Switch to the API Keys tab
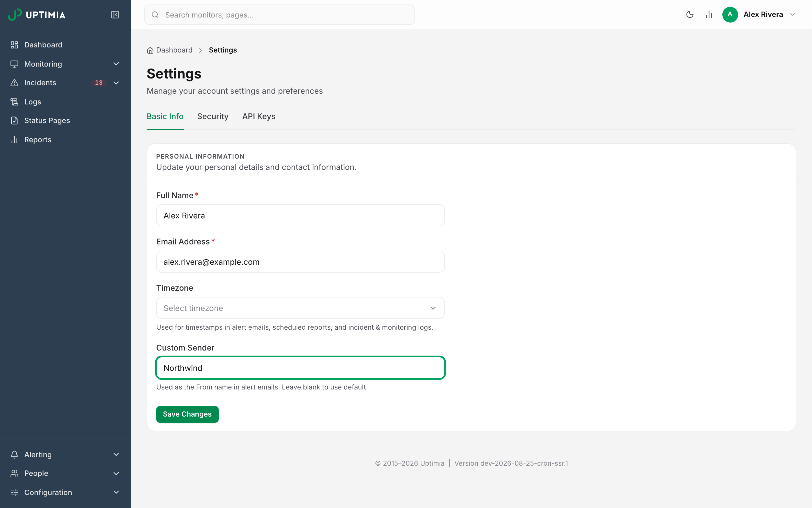The height and width of the screenshot is (508, 812). [x=259, y=116]
